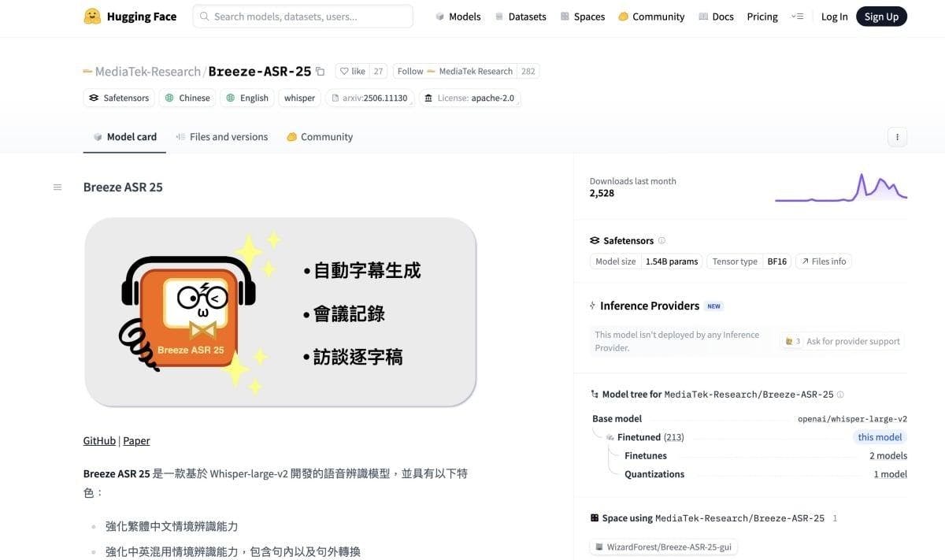
Task: Click the whisper tag
Action: pyautogui.click(x=299, y=98)
